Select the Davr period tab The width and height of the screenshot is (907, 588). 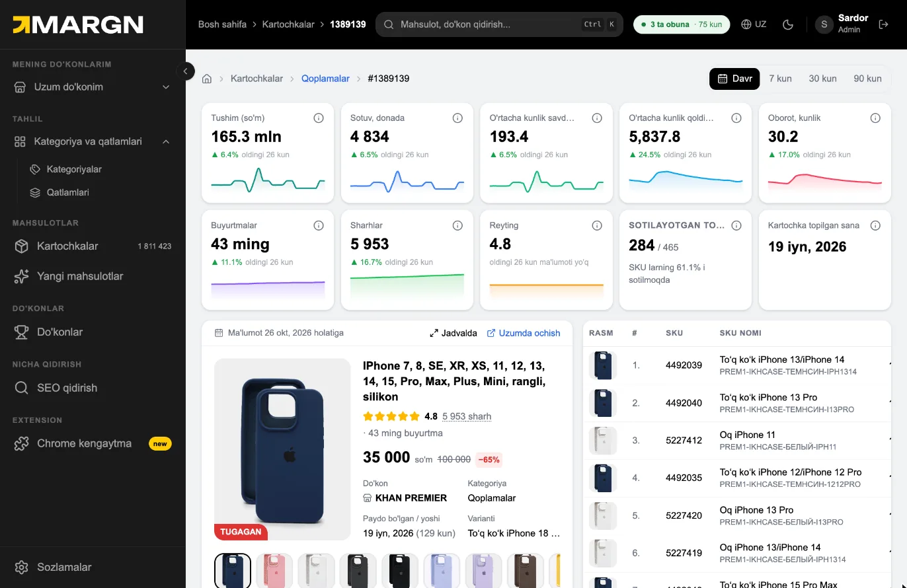(735, 79)
